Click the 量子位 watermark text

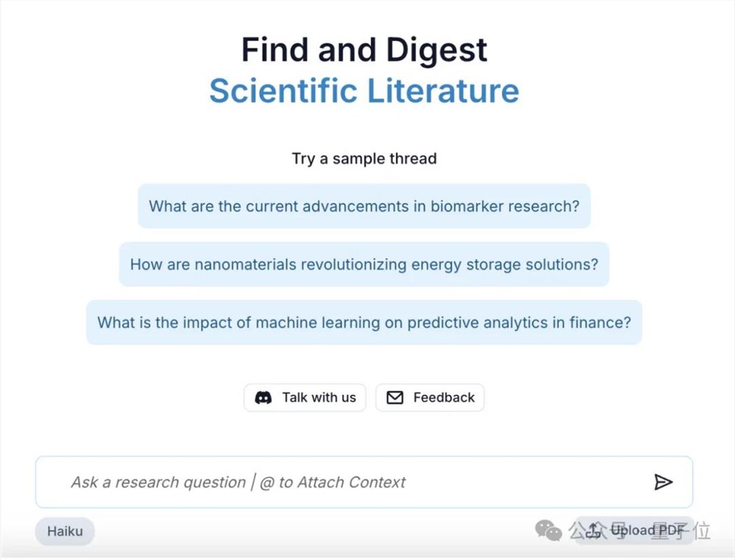click(682, 531)
